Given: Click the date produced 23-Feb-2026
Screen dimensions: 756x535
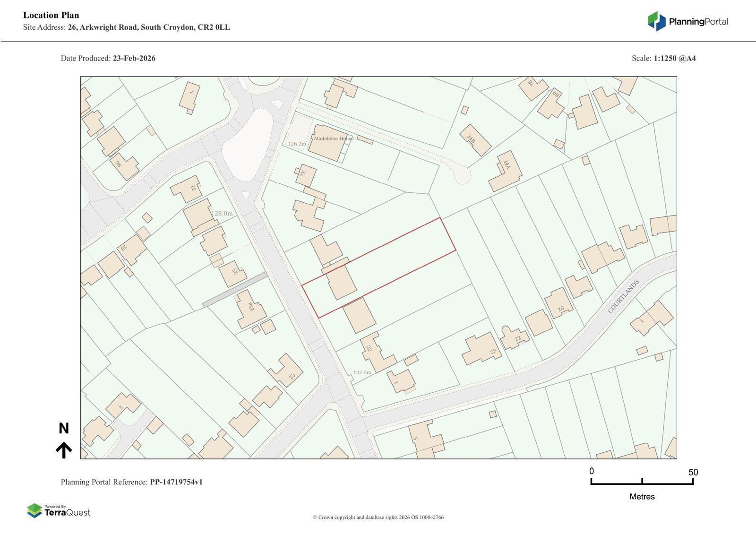Looking at the screenshot, I should 134,58.
